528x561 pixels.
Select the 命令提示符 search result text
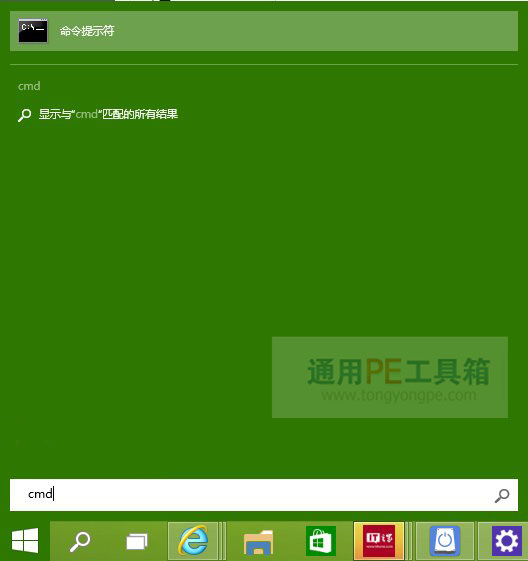pos(87,31)
